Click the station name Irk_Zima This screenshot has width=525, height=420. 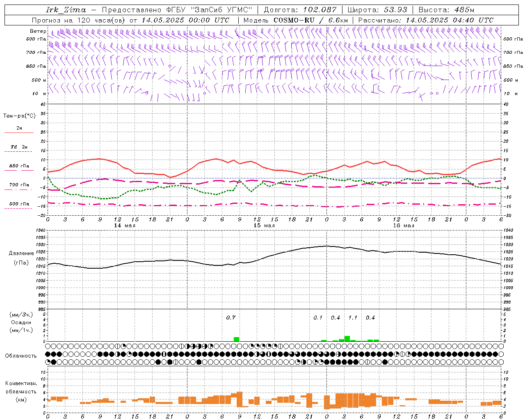(66, 10)
